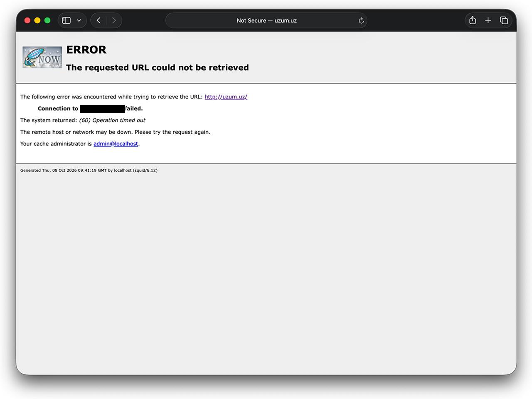The image size is (532, 399).
Task: Open the http://uzum.uz/ link
Action: pos(226,97)
